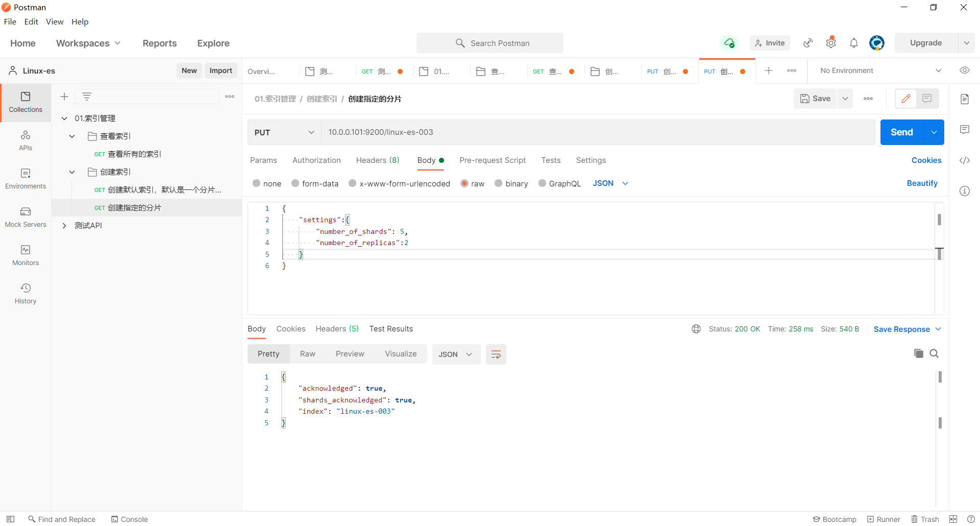Copy the response body to clipboard
Image resolution: width=980 pixels, height=526 pixels.
pyautogui.click(x=919, y=353)
